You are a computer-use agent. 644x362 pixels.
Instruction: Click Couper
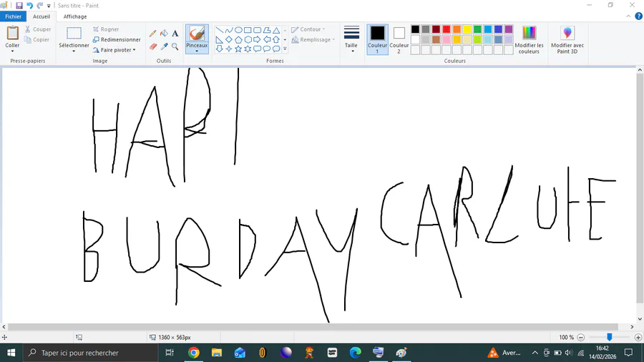point(37,29)
